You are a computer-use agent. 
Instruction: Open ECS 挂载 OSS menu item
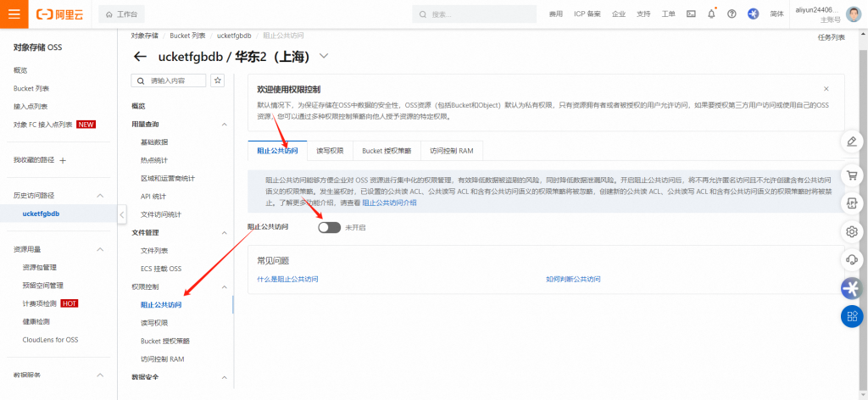pos(161,269)
